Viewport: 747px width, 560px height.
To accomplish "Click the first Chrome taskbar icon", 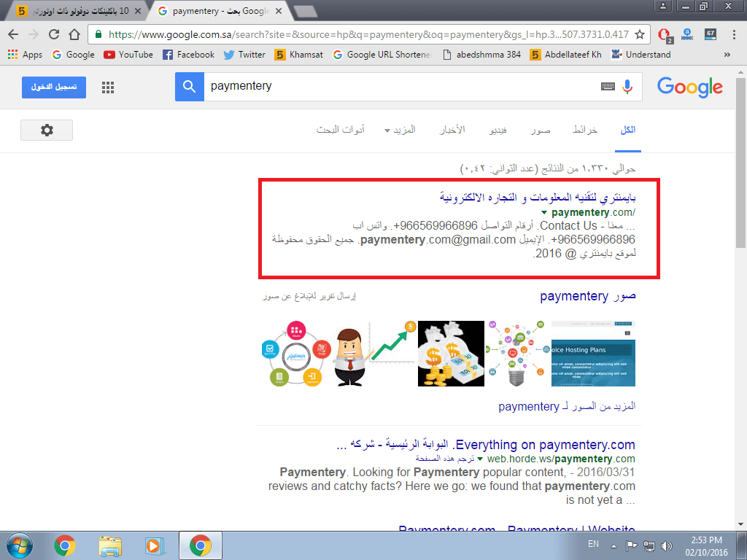I will (x=64, y=545).
